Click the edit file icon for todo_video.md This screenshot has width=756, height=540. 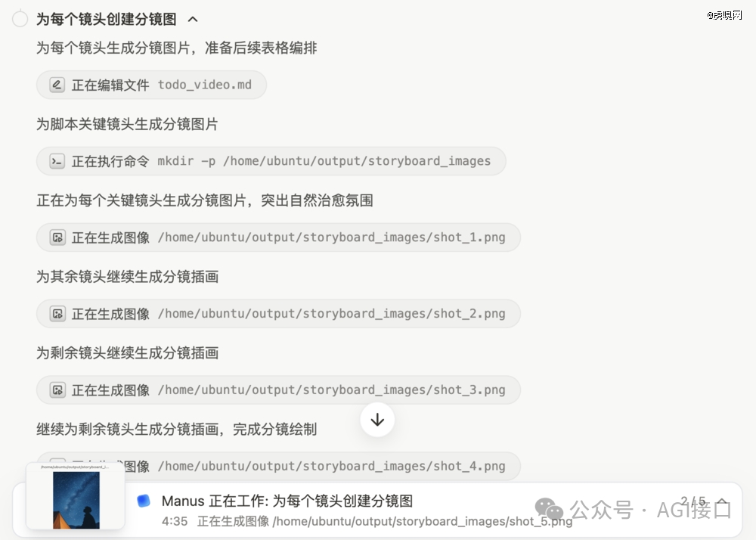click(x=57, y=85)
